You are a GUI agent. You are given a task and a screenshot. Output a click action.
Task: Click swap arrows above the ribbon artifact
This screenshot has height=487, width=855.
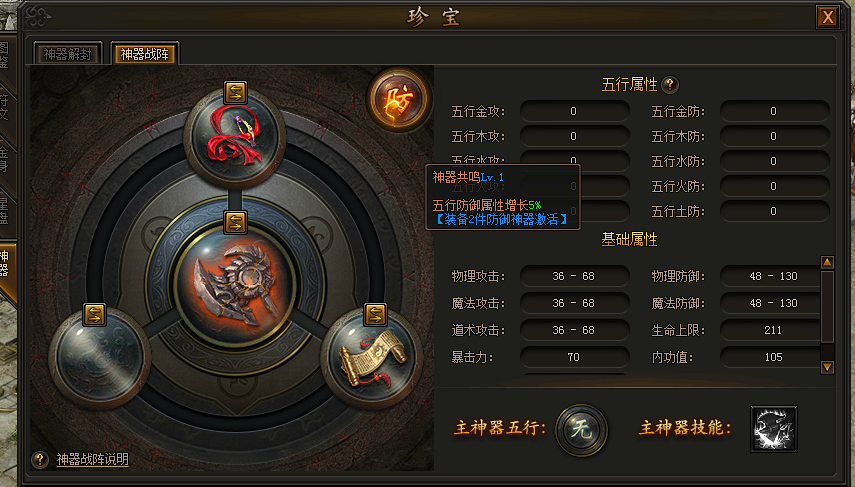click(236, 93)
